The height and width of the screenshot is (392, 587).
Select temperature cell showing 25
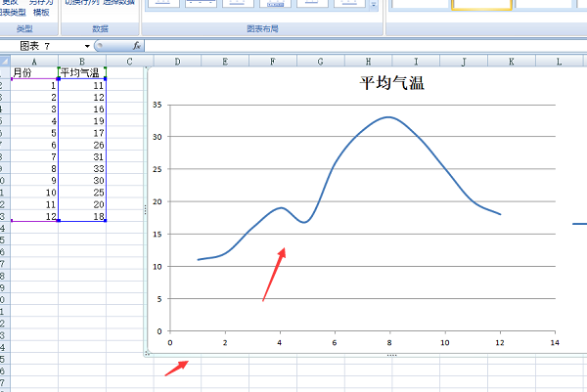[x=82, y=193]
